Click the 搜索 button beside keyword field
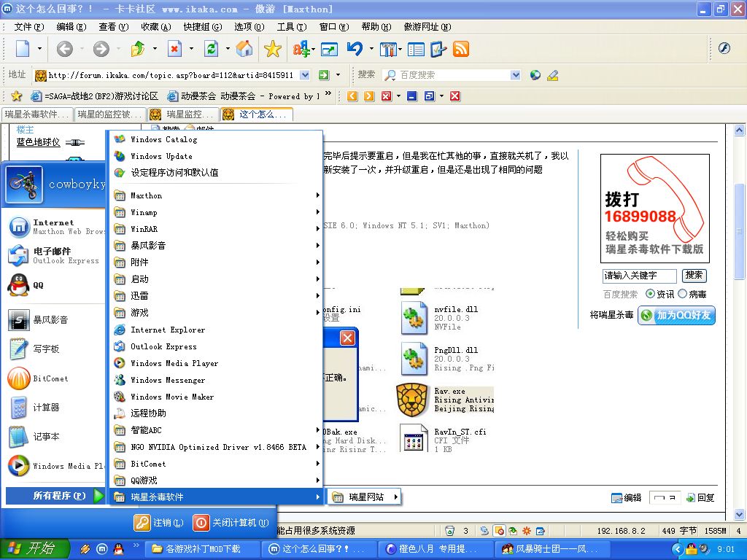Viewport: 747px width, 560px height. [x=694, y=275]
